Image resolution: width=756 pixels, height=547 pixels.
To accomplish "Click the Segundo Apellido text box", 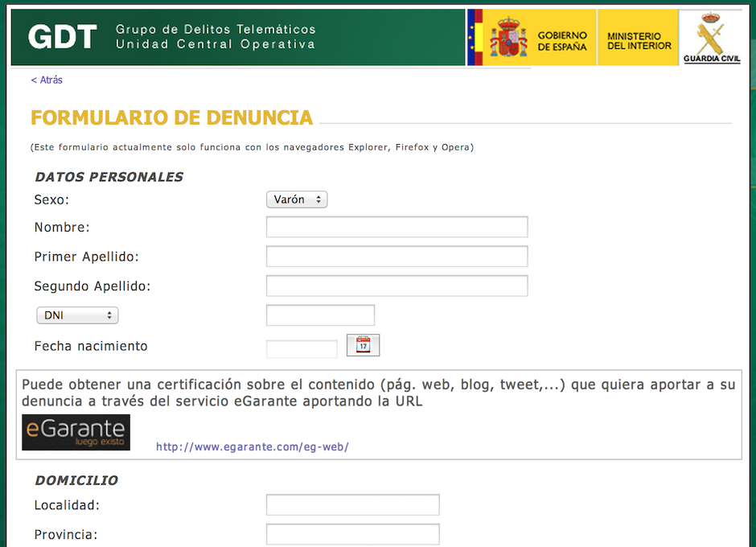I will (x=396, y=285).
